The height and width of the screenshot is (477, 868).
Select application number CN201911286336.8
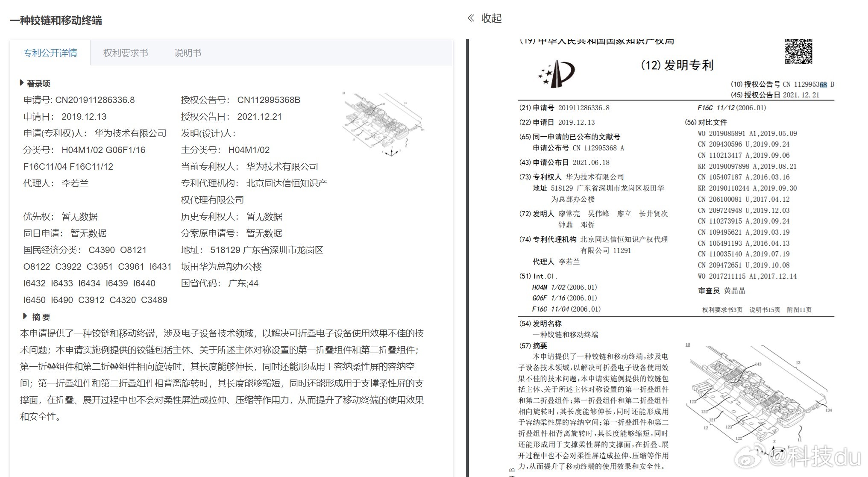[95, 100]
